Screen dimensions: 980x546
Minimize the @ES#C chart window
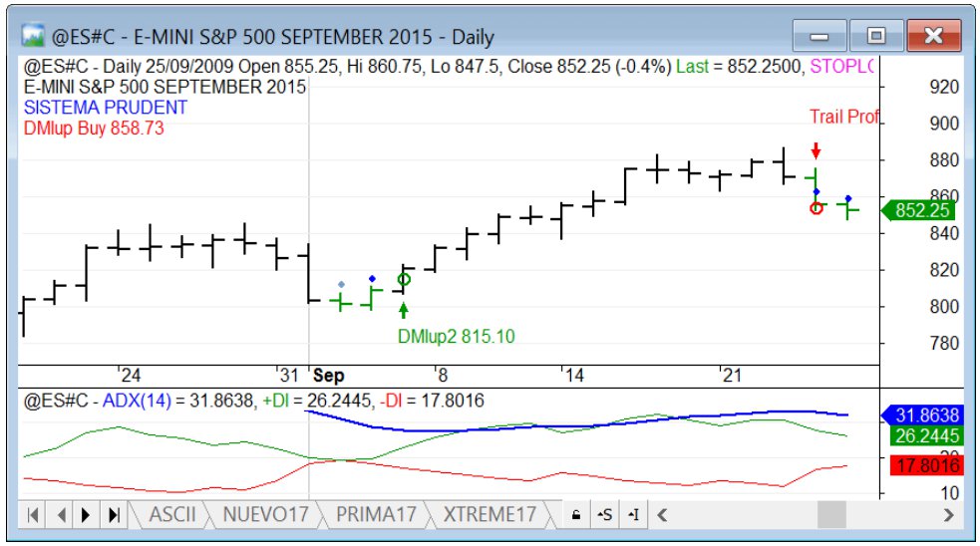(x=819, y=36)
